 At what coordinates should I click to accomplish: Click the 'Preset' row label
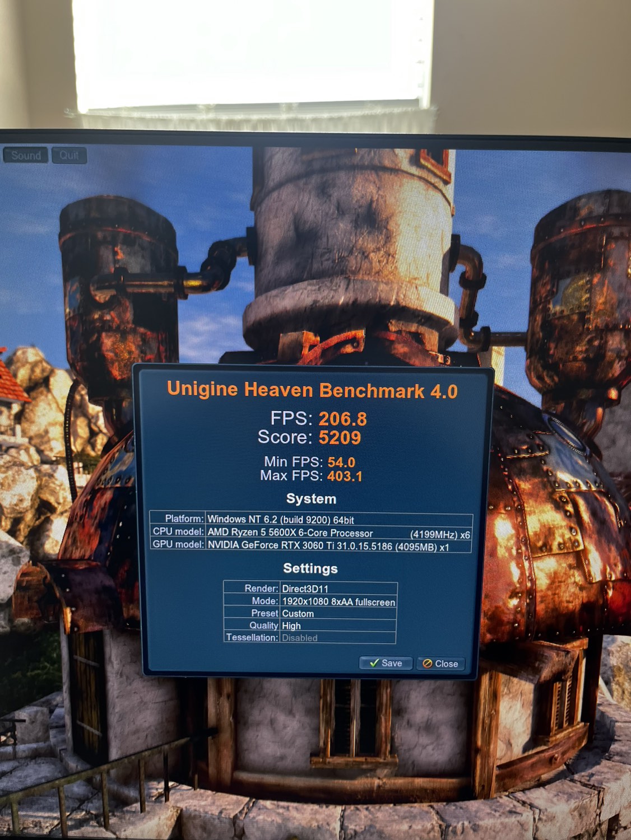click(265, 613)
